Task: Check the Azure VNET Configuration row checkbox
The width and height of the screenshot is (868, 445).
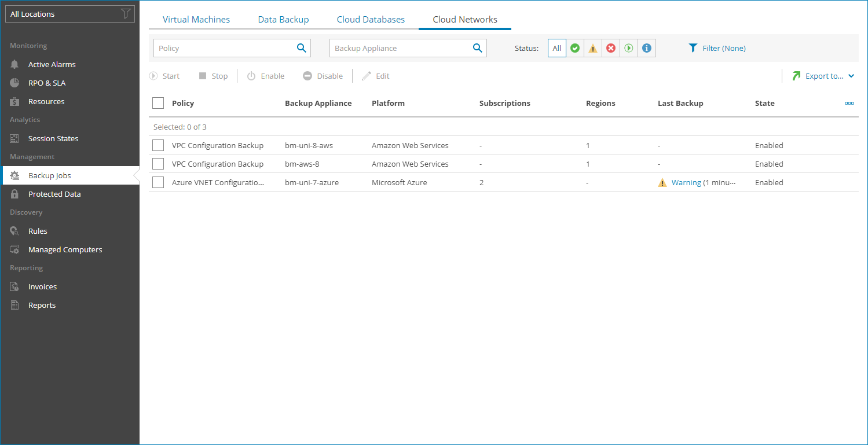Action: [x=158, y=182]
